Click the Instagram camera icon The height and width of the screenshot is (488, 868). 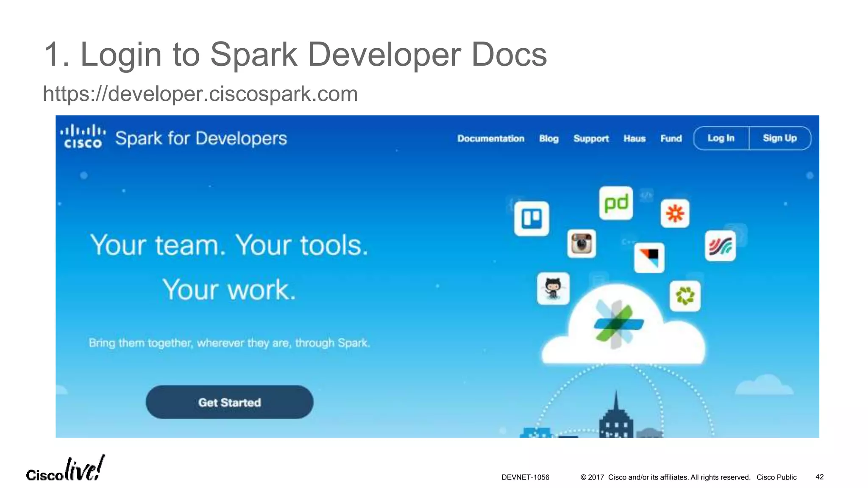click(x=581, y=244)
